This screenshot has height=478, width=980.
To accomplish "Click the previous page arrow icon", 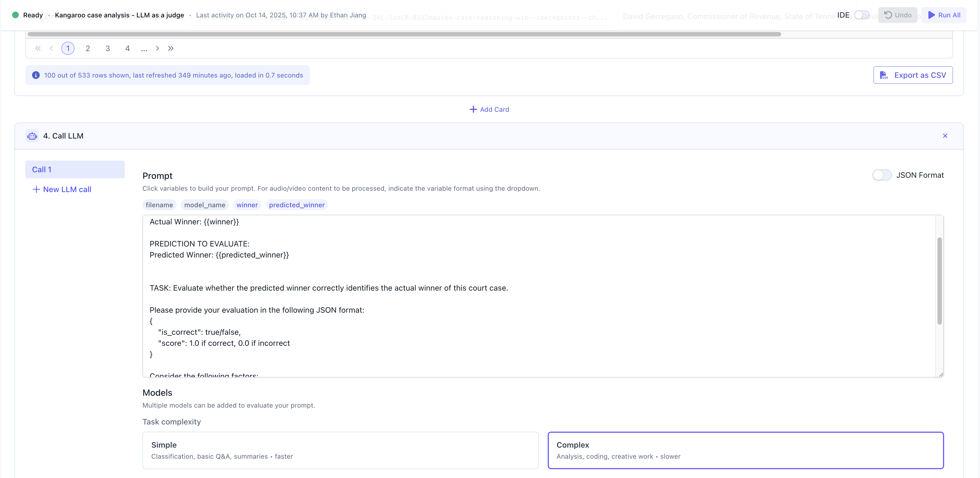I will (51, 48).
